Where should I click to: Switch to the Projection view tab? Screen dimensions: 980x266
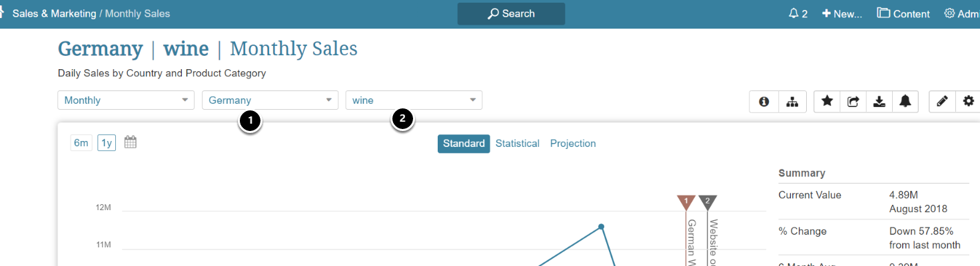tap(573, 144)
